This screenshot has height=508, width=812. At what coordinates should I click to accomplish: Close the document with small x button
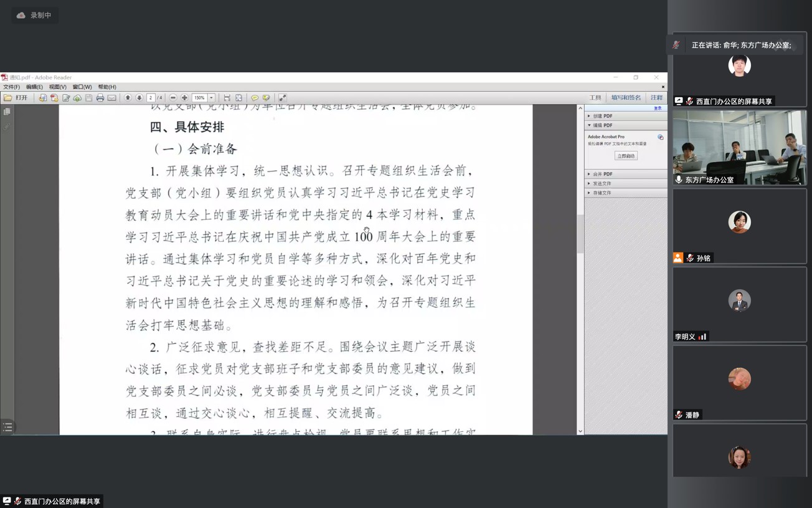click(x=663, y=87)
